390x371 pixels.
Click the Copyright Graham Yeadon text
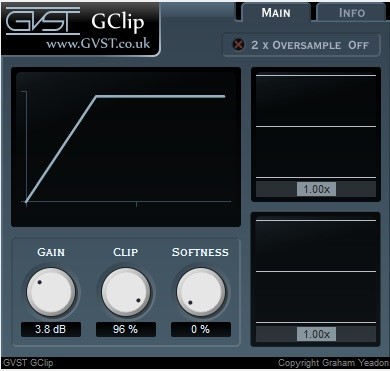pyautogui.click(x=333, y=363)
